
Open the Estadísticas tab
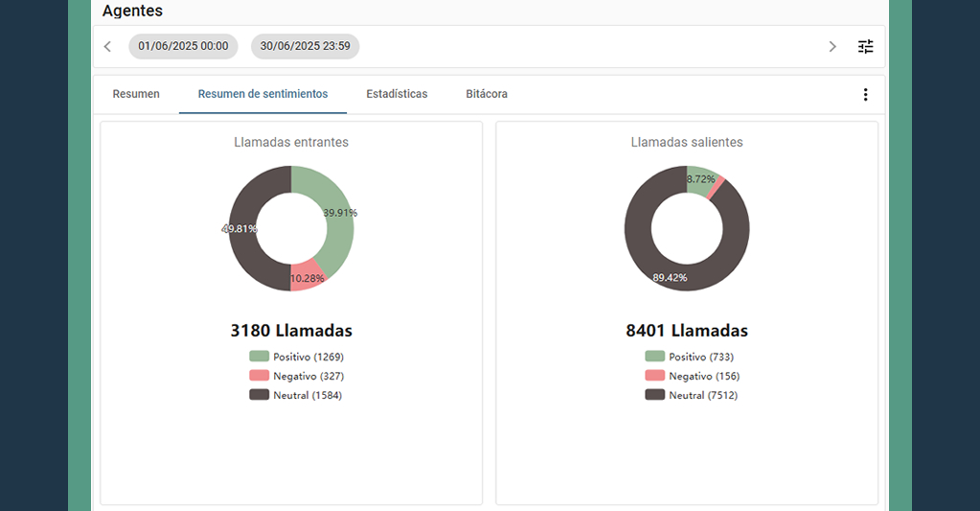[x=397, y=94]
